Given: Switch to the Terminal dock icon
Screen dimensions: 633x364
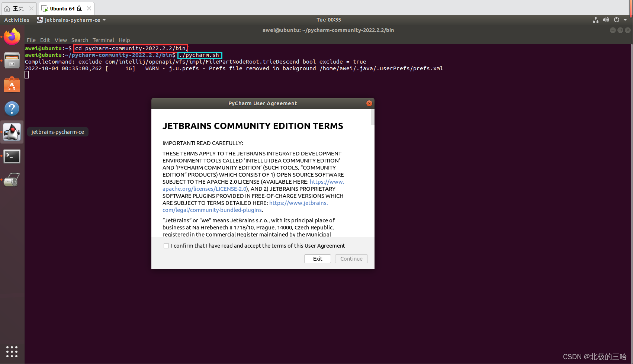Looking at the screenshot, I should [12, 157].
